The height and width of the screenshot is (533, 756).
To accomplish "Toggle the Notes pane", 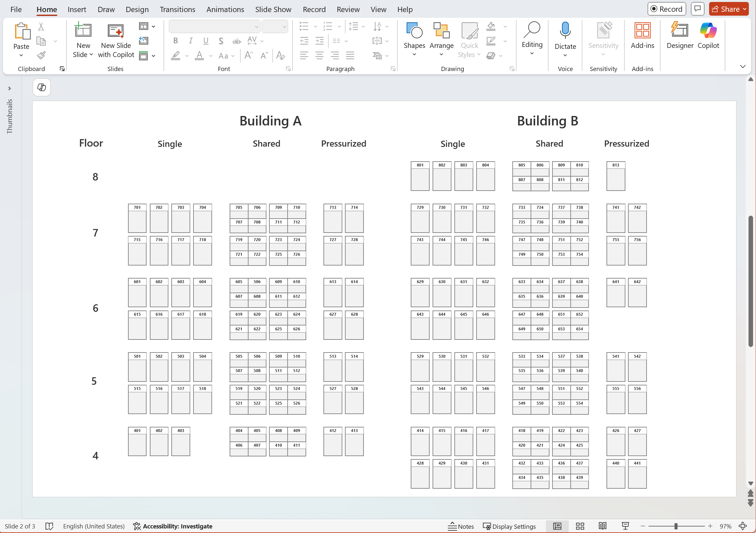I will (x=461, y=526).
